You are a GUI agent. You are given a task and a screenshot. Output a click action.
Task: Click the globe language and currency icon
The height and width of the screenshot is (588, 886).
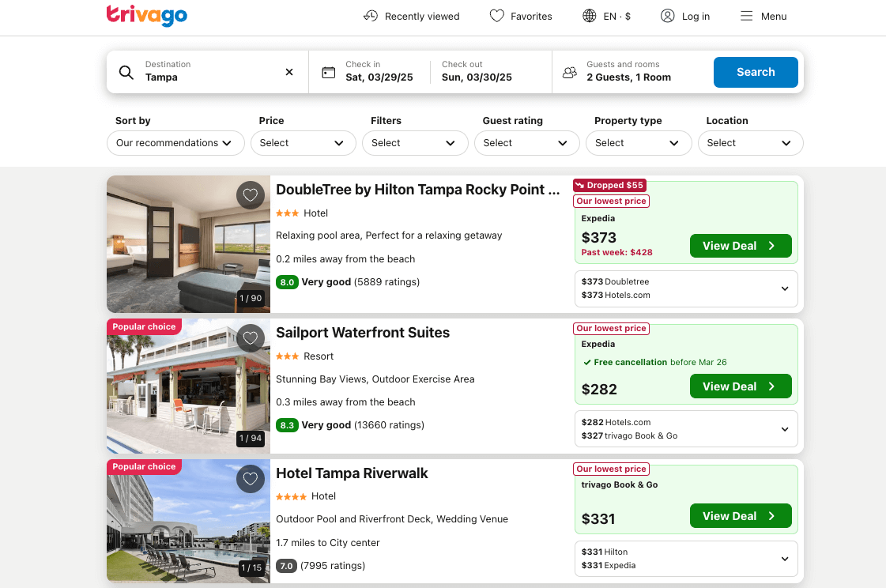click(x=588, y=16)
